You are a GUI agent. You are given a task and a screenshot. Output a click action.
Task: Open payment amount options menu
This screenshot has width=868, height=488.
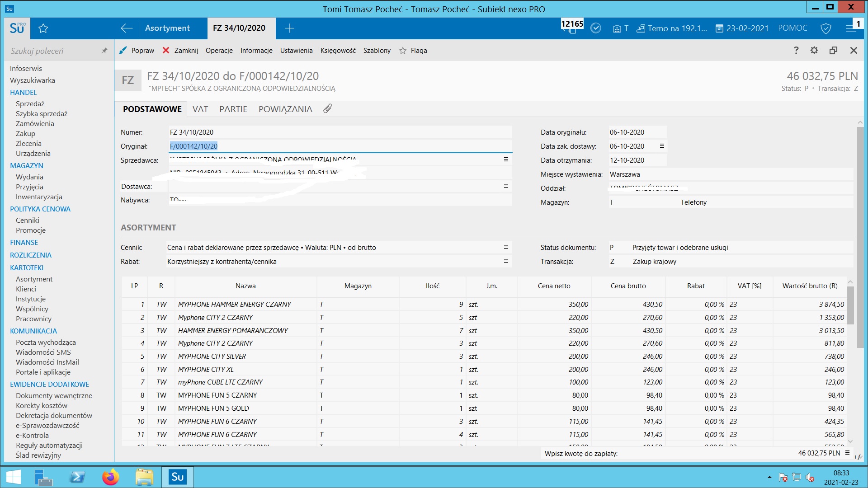pos(847,453)
